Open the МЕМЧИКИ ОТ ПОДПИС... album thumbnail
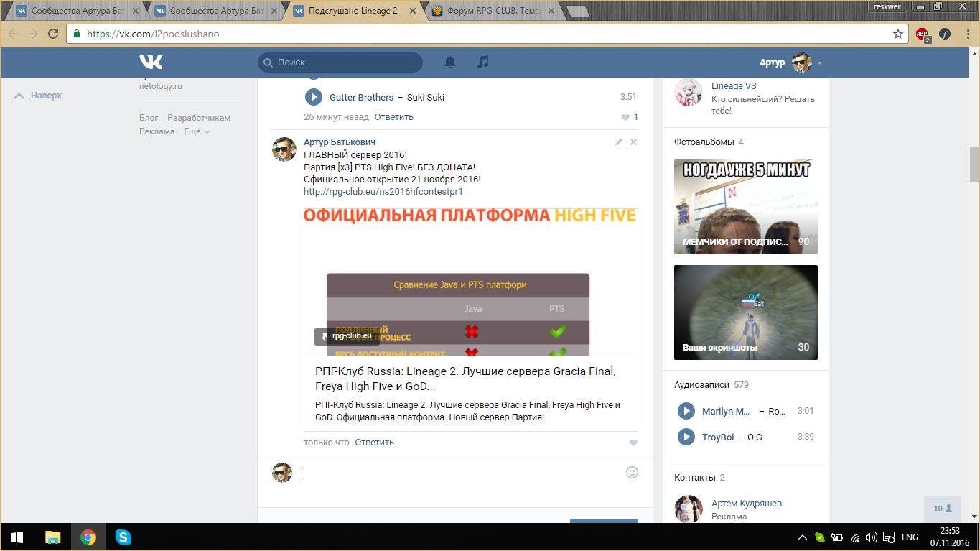This screenshot has height=551, width=980. pos(746,207)
